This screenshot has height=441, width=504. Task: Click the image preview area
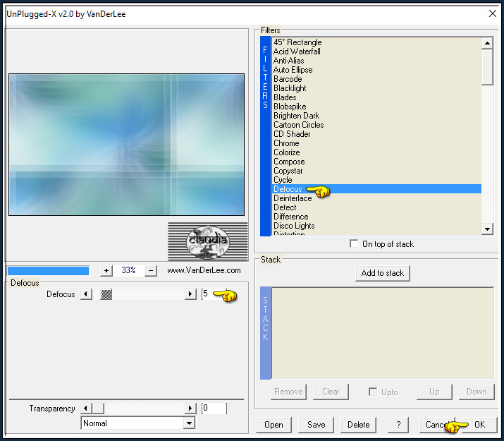click(x=126, y=145)
